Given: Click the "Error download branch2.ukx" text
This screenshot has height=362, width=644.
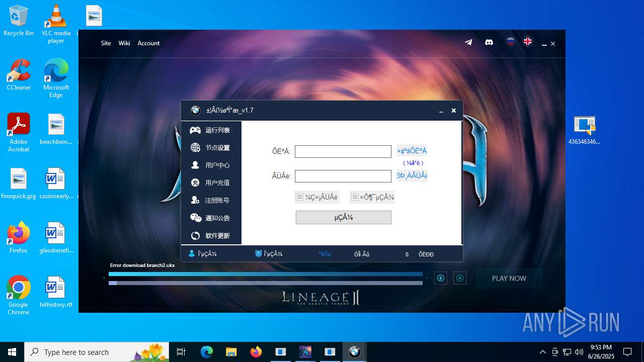Looking at the screenshot, I should coord(142,265).
